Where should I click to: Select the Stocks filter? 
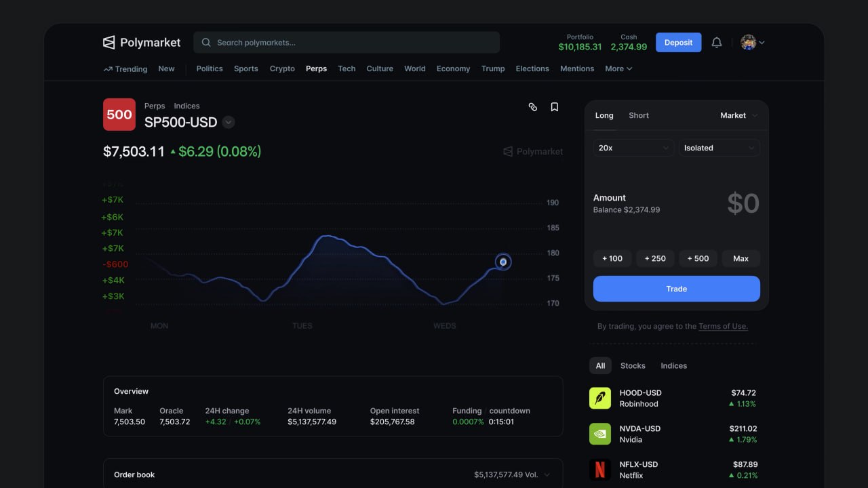633,366
